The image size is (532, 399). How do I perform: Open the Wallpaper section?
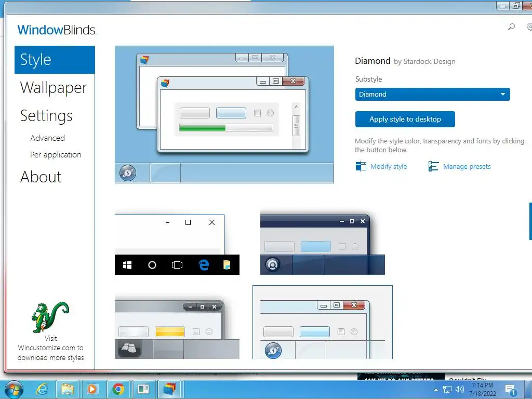54,88
